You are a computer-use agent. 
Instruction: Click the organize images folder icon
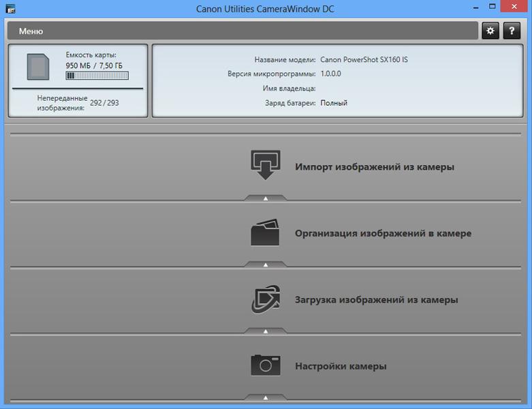(265, 232)
